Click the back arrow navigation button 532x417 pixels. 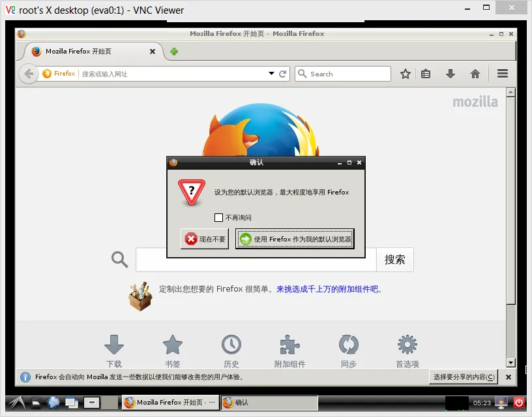[29, 74]
